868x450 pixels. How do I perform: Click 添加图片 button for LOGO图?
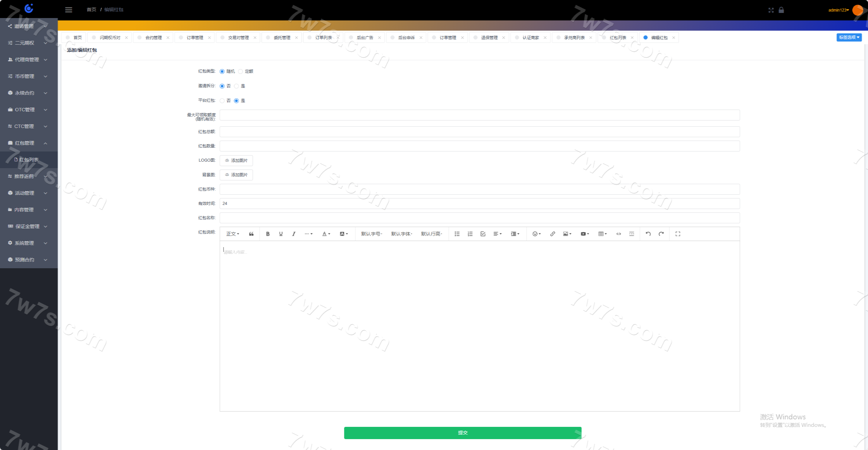tap(236, 161)
